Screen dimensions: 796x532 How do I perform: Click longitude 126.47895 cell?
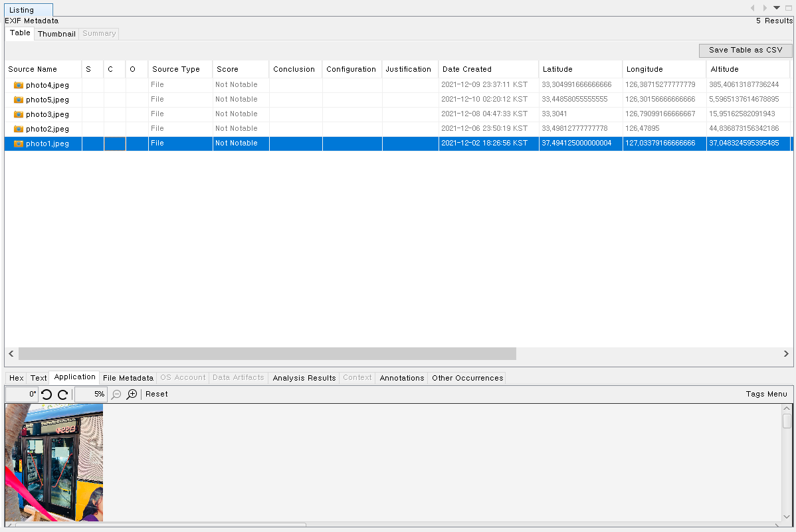tap(664, 129)
